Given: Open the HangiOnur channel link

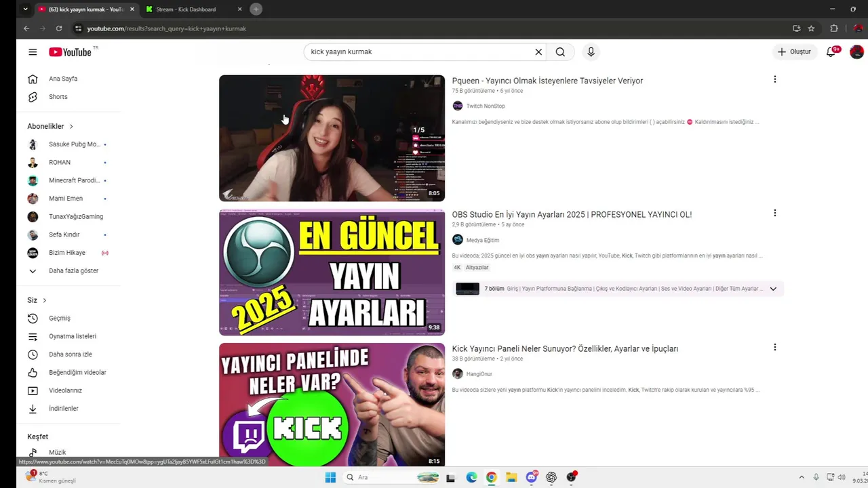Looking at the screenshot, I should pos(479,374).
